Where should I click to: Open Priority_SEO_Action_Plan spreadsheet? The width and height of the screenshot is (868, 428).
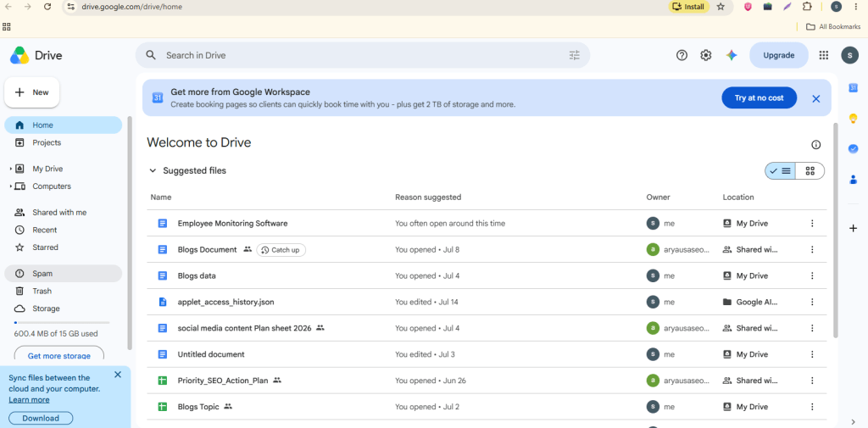(x=223, y=381)
